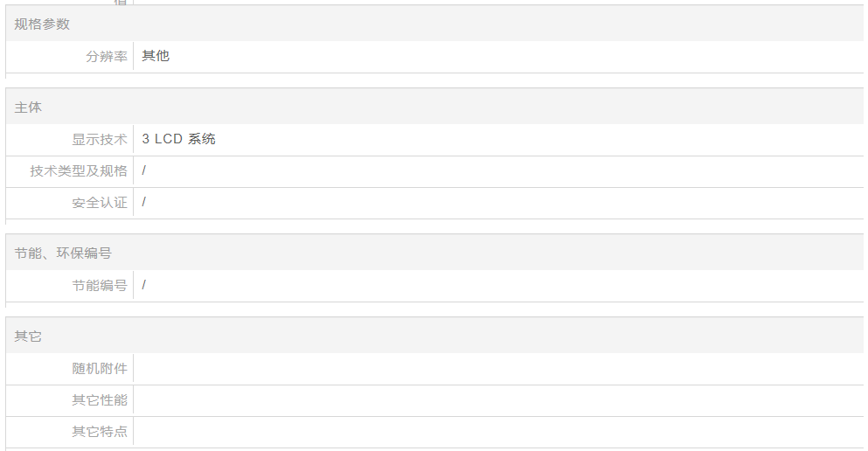Image resolution: width=868 pixels, height=451 pixels.
Task: Click the 其它性能 label
Action: [100, 400]
